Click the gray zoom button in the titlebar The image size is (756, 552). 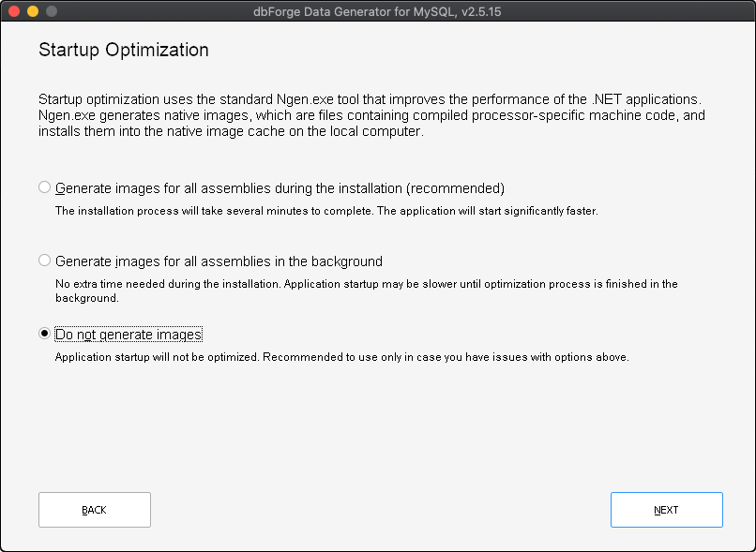point(53,11)
